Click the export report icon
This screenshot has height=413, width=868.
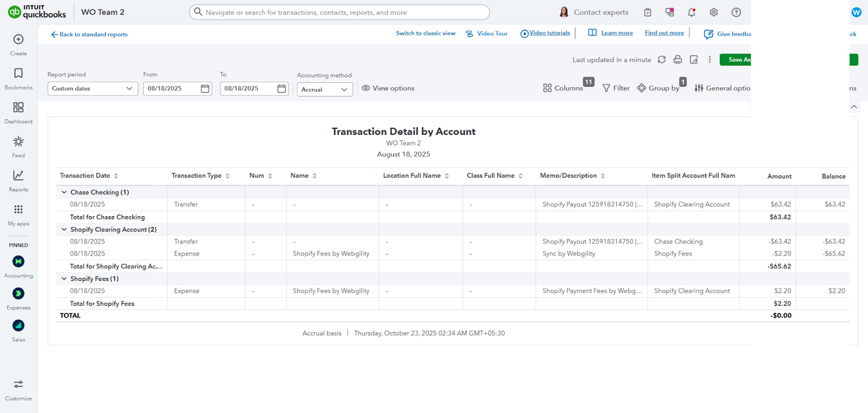pyautogui.click(x=694, y=60)
